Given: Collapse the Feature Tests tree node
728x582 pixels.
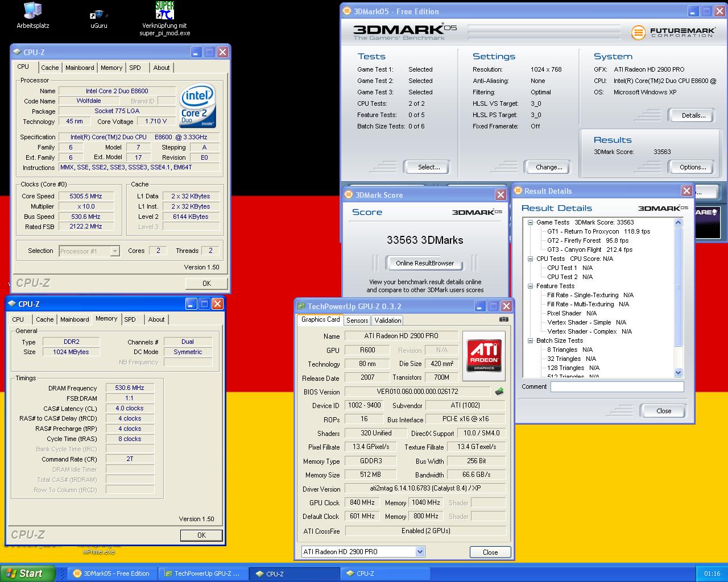Looking at the screenshot, I should tap(531, 286).
